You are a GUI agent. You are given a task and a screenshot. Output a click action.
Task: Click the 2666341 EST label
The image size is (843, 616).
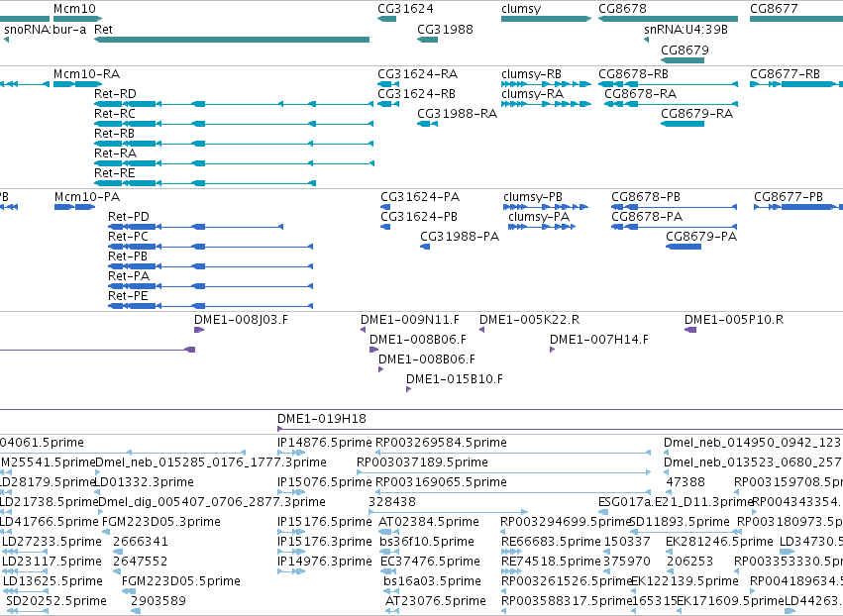(x=141, y=542)
